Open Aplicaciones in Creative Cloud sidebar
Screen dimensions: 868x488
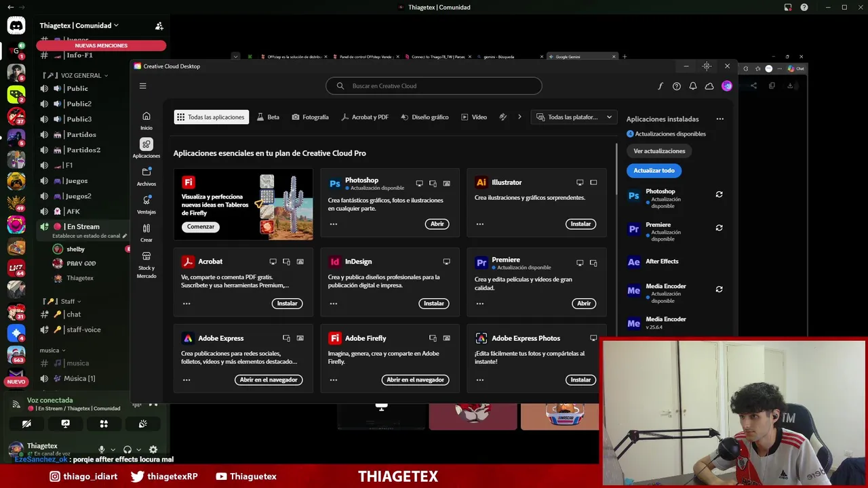146,148
